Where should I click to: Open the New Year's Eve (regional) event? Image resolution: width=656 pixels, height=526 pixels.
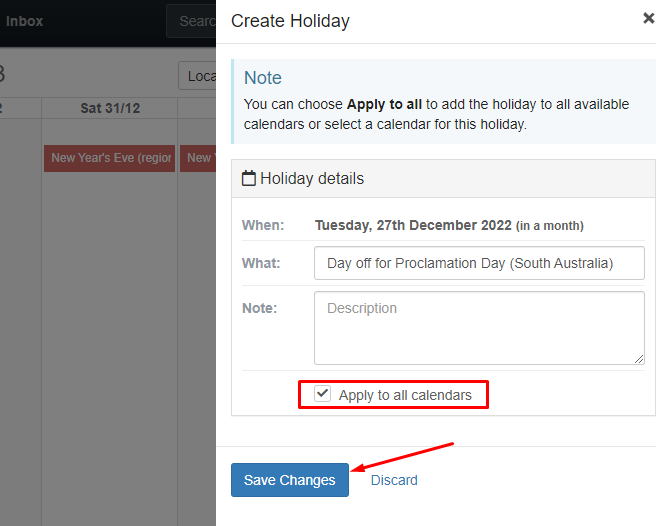pyautogui.click(x=110, y=158)
